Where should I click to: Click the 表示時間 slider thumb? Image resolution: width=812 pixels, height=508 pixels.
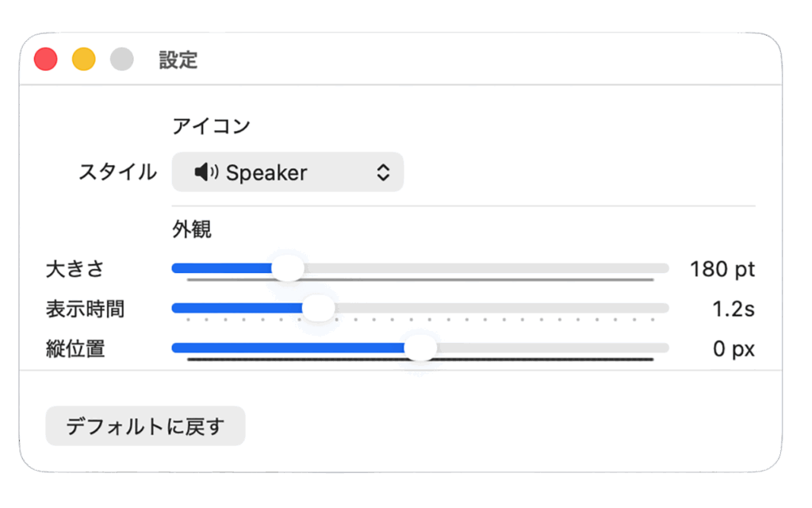tap(319, 308)
